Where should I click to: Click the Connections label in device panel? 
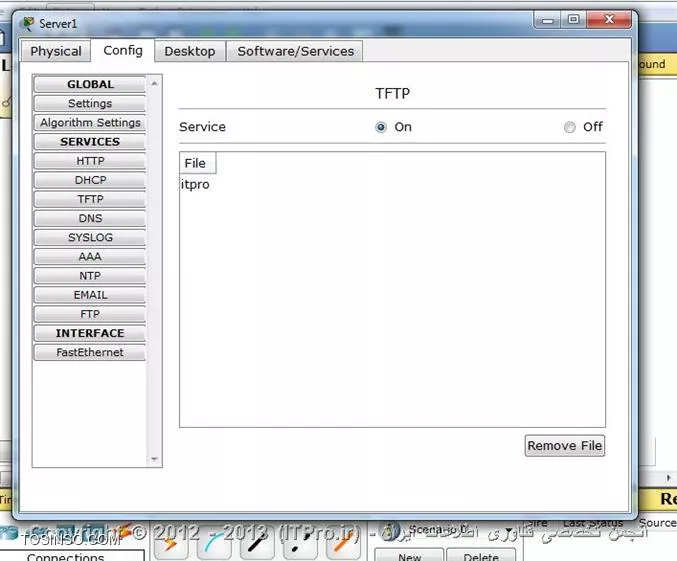pos(66,556)
